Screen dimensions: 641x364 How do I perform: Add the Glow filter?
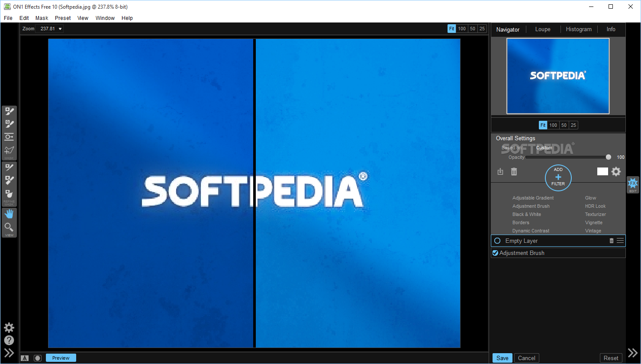[590, 198]
